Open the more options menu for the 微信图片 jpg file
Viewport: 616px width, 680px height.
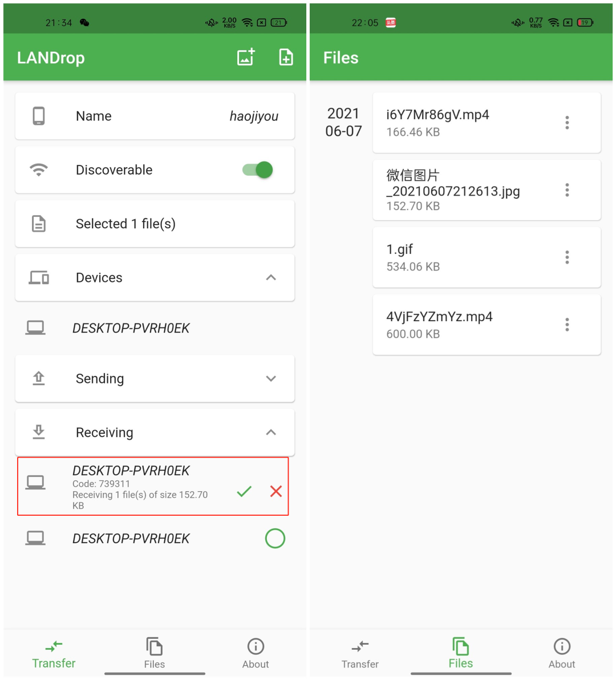tap(567, 190)
